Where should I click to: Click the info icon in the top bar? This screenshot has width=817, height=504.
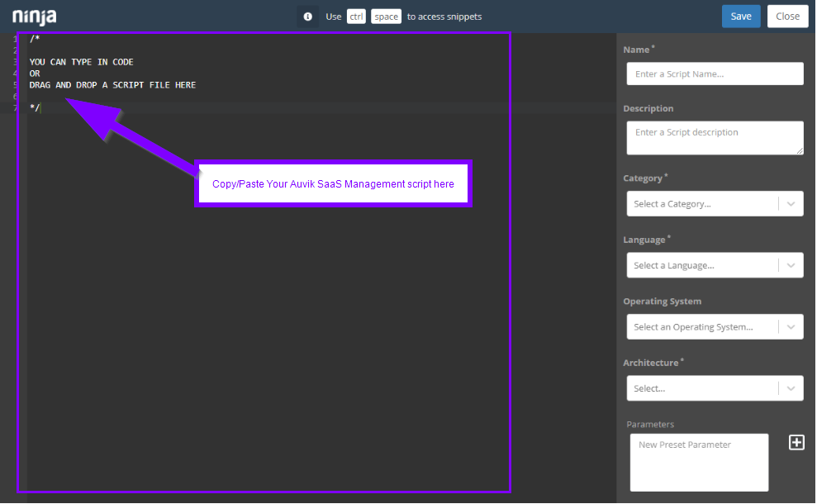pyautogui.click(x=307, y=16)
